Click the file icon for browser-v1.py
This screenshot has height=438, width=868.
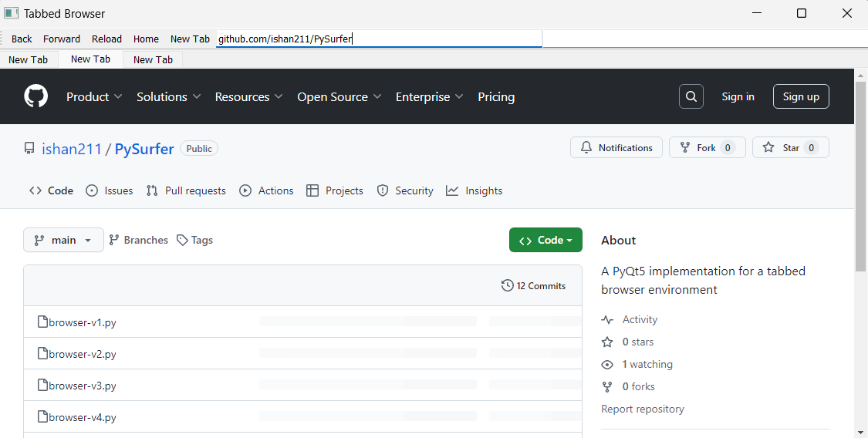click(x=42, y=322)
